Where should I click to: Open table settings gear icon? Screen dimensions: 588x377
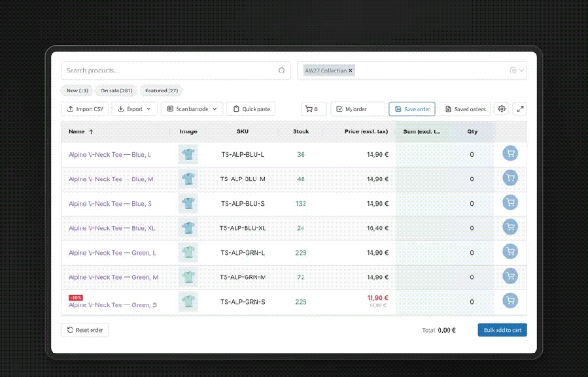(502, 109)
